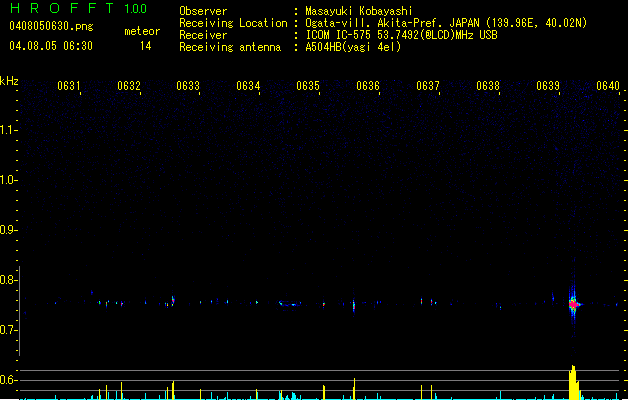Viewport: 629px width, 400px height.
Task: Click the bright red meteor echo near 0639
Action: (574, 305)
